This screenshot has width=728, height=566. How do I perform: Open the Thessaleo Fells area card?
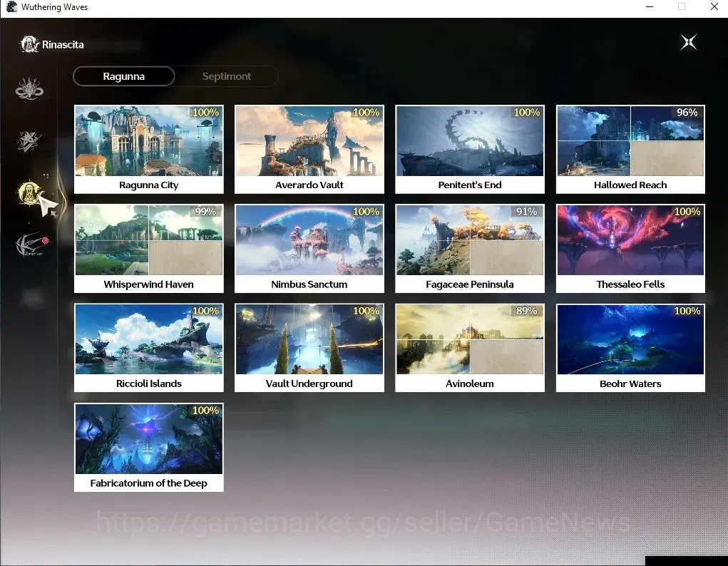pyautogui.click(x=630, y=248)
